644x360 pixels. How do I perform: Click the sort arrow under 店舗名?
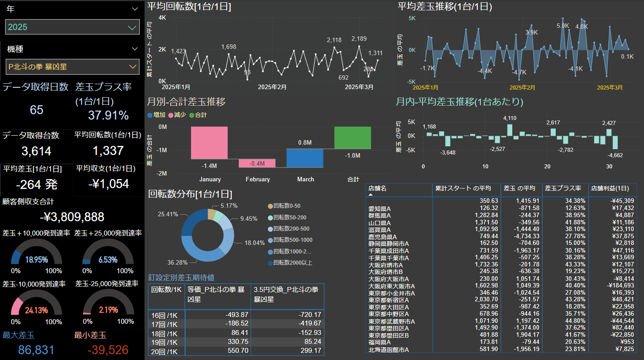[x=371, y=195]
